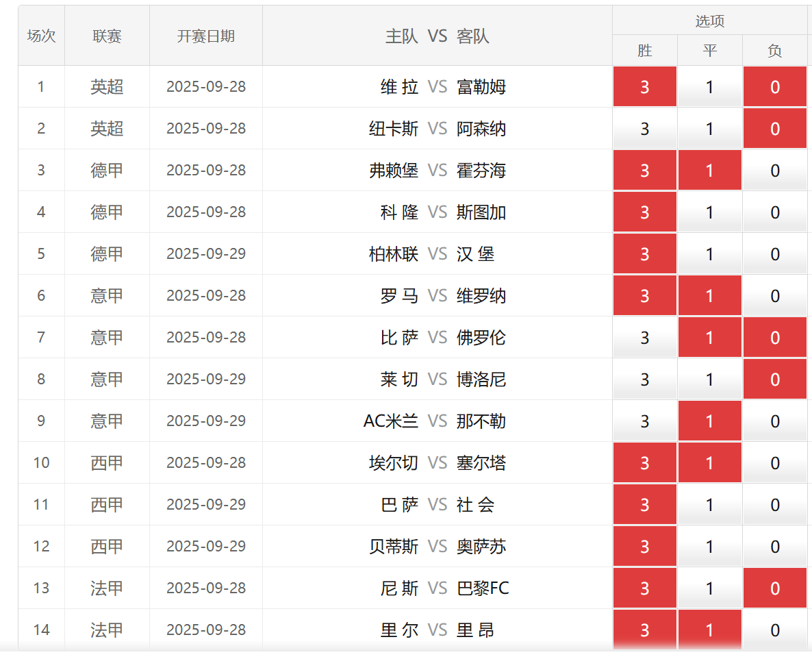This screenshot has height=659, width=812.
Task: Select 胜 (3) for 比萨 VS 佛罗伦
Action: (644, 338)
